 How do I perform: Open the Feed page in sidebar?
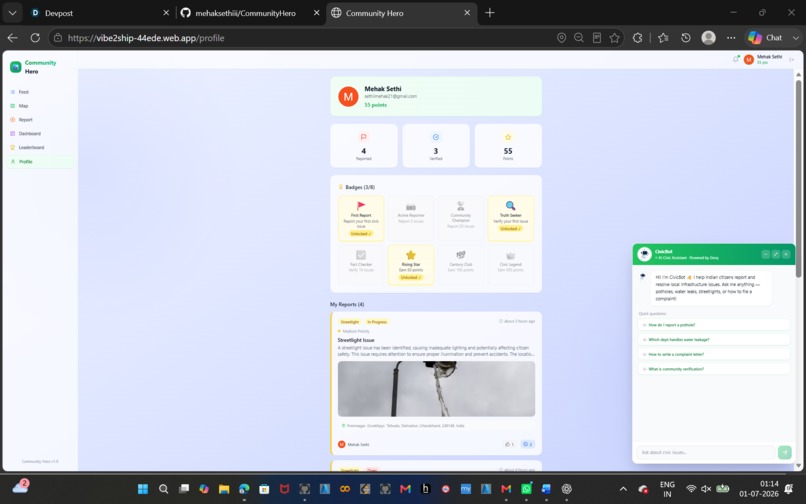pyautogui.click(x=39, y=92)
